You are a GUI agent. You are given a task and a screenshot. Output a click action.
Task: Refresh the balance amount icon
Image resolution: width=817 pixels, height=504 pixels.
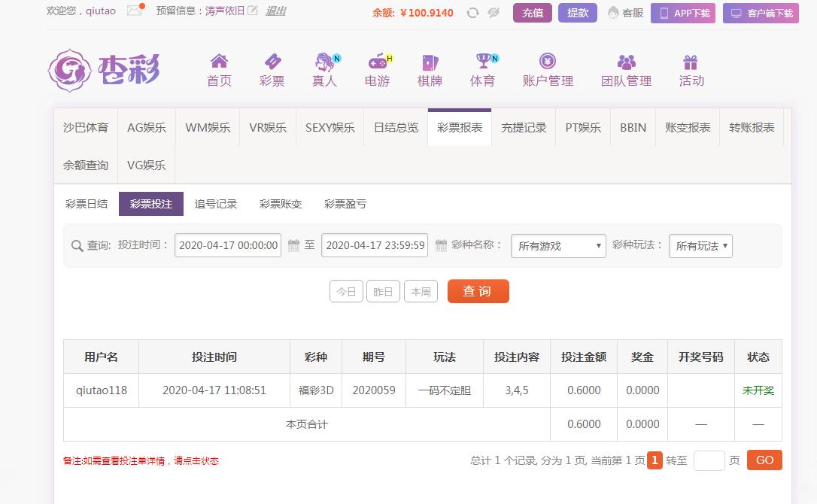(x=472, y=13)
